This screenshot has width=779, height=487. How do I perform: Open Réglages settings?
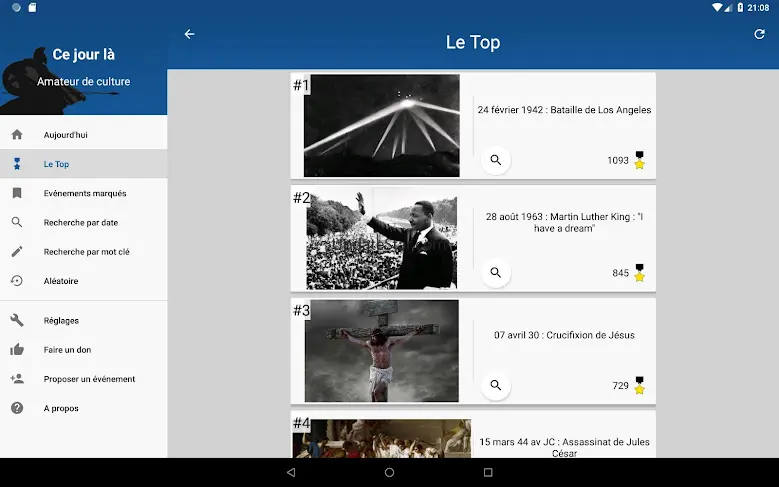pos(61,321)
